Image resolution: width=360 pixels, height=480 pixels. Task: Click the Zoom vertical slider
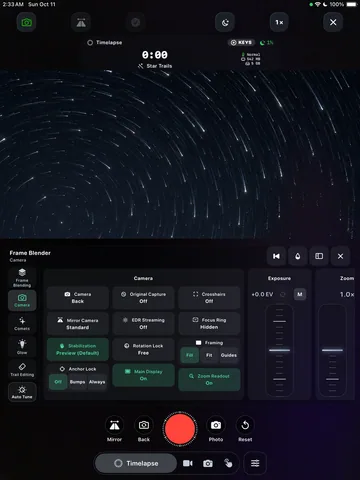332,350
